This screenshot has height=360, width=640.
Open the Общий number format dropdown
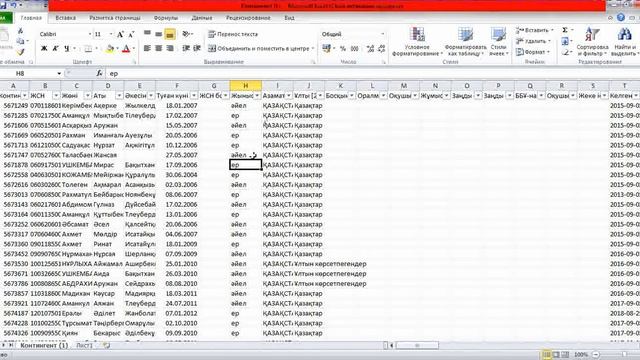tap(382, 34)
